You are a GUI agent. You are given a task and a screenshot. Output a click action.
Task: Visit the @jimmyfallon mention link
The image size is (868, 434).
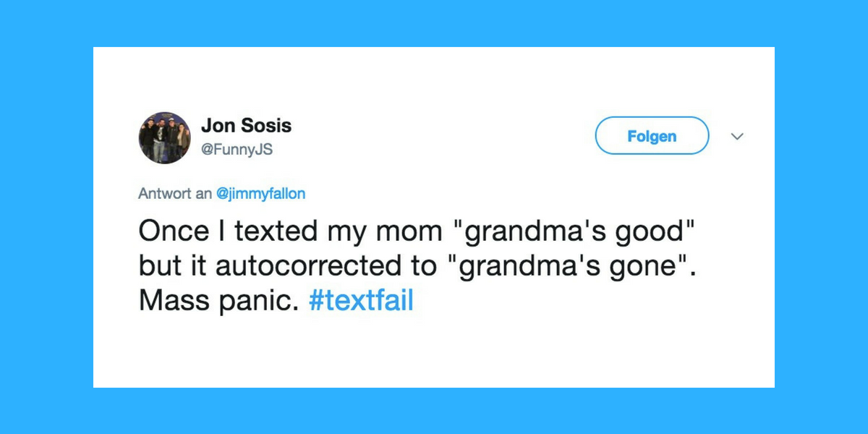click(260, 194)
